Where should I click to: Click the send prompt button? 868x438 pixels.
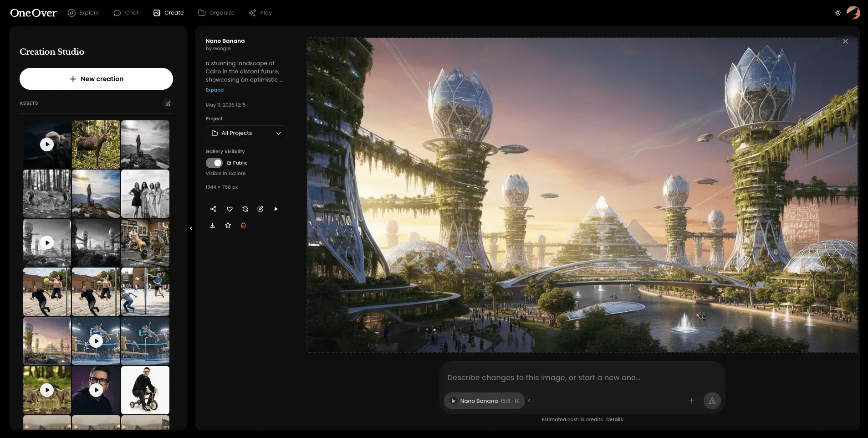tap(712, 401)
